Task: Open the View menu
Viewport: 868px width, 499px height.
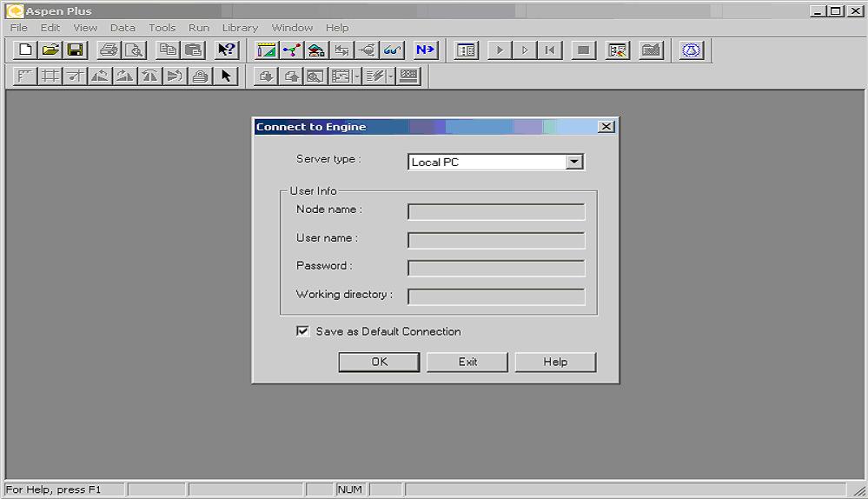Action: (85, 28)
